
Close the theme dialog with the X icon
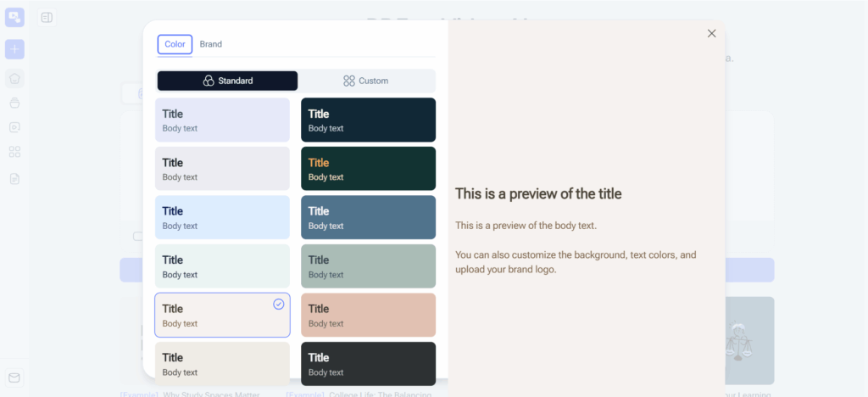pyautogui.click(x=711, y=33)
